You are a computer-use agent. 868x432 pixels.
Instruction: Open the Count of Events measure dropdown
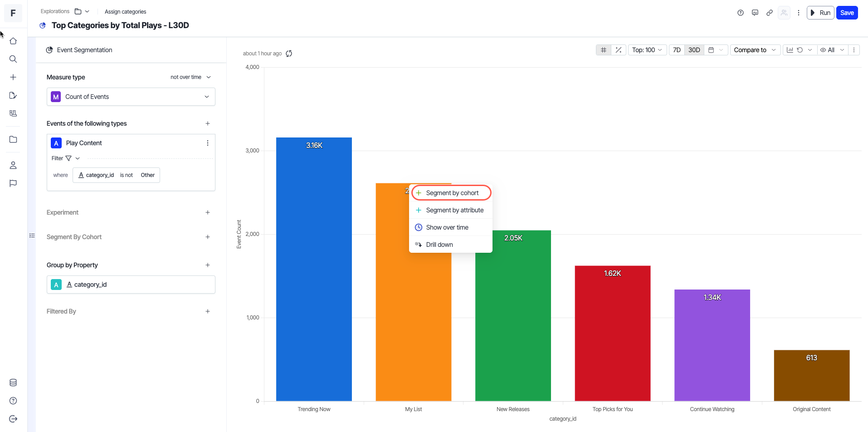coord(131,97)
